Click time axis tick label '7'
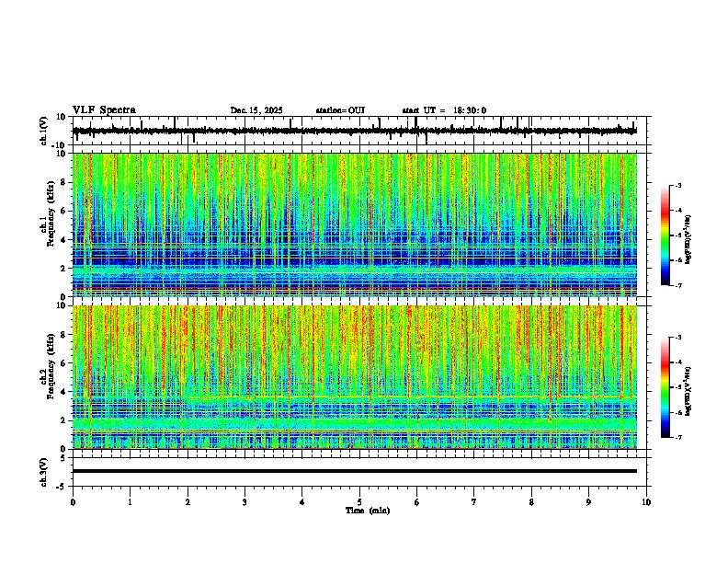Image resolution: width=728 pixels, height=563 pixels. (x=474, y=502)
